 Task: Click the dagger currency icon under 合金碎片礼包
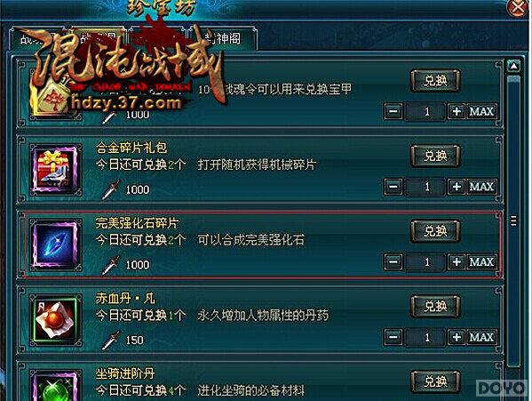tap(111, 189)
